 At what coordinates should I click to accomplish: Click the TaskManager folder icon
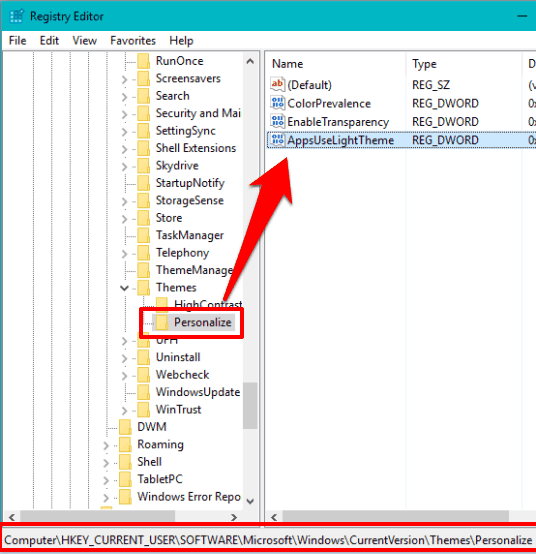point(144,235)
